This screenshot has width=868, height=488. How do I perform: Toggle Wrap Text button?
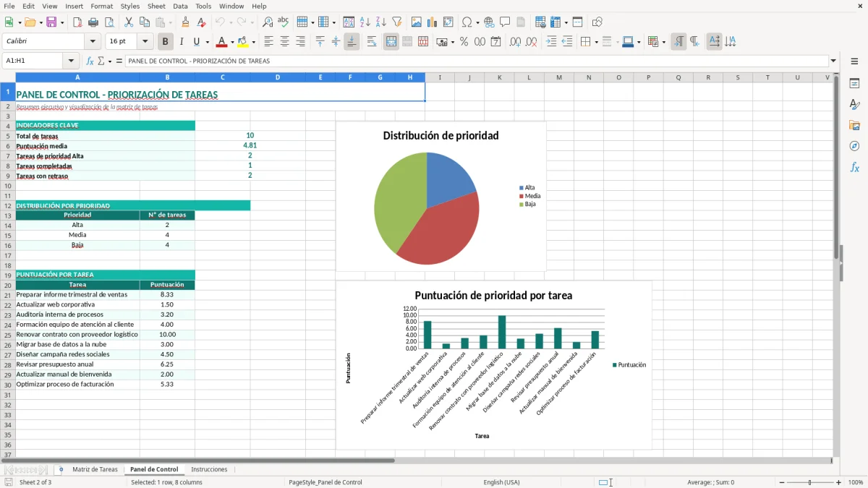click(372, 42)
